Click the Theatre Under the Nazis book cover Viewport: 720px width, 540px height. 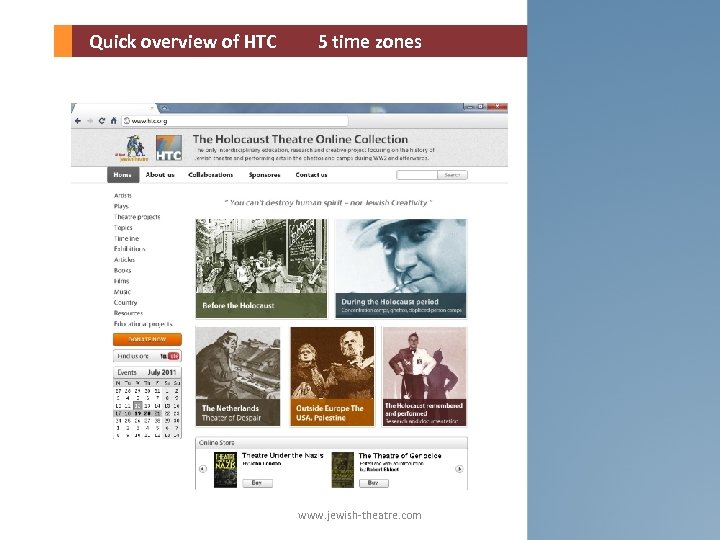coord(225,470)
